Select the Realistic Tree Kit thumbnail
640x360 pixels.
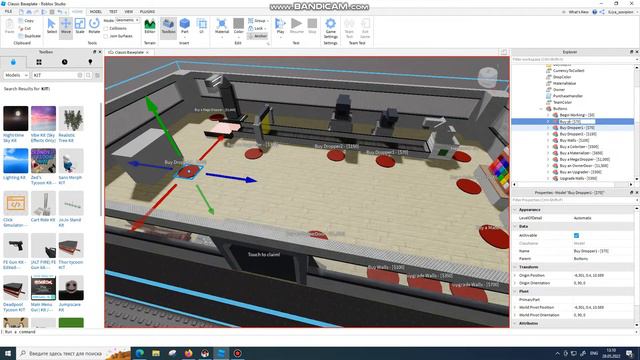click(71, 118)
